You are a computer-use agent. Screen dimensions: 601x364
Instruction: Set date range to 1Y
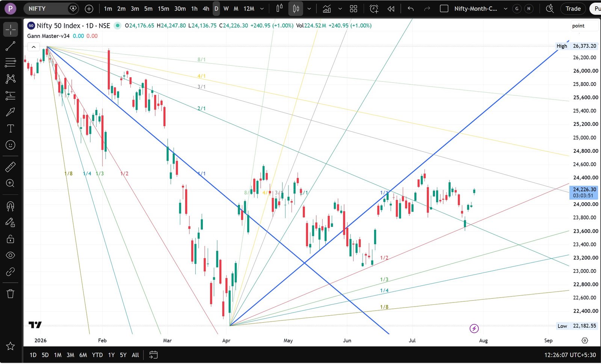pos(111,355)
